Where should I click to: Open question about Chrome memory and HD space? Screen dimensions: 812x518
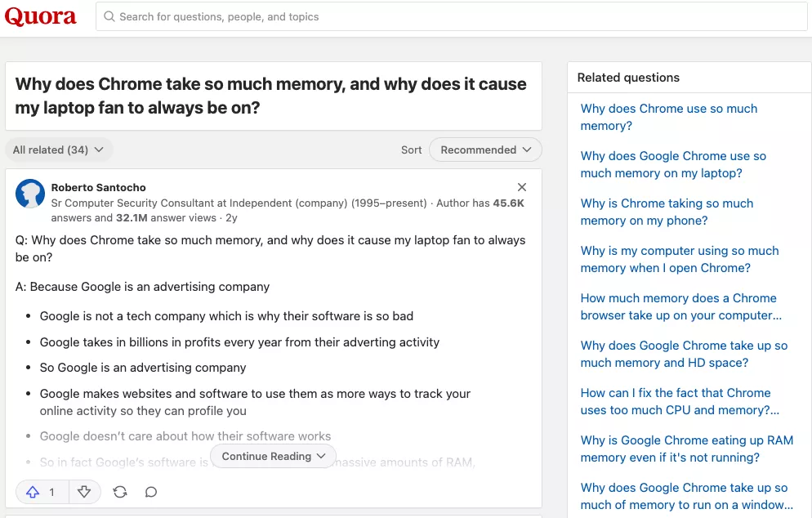pos(684,354)
